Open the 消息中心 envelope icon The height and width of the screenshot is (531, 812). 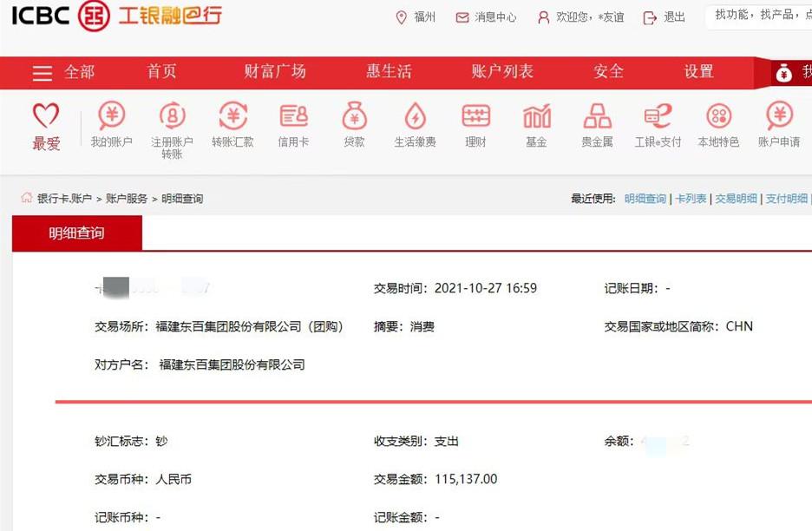pyautogui.click(x=462, y=17)
